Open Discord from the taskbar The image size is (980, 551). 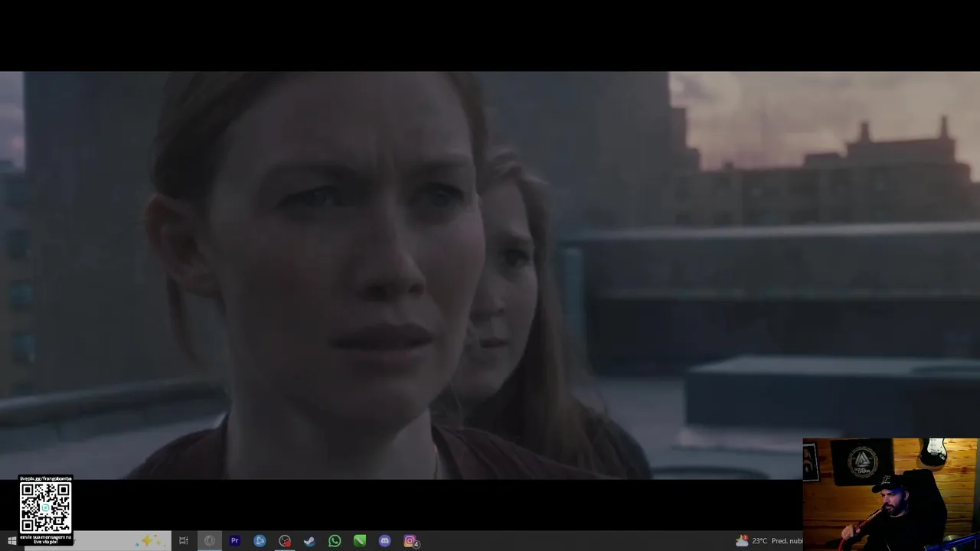point(385,541)
